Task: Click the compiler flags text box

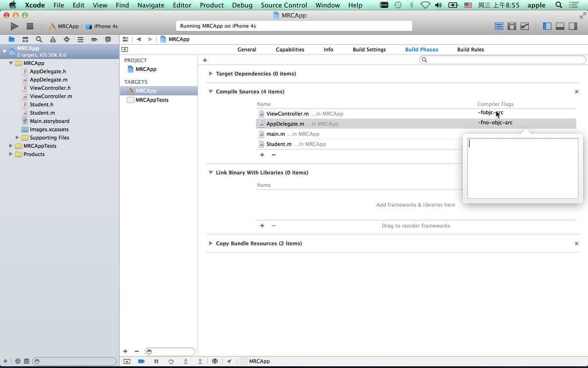Action: point(523,168)
